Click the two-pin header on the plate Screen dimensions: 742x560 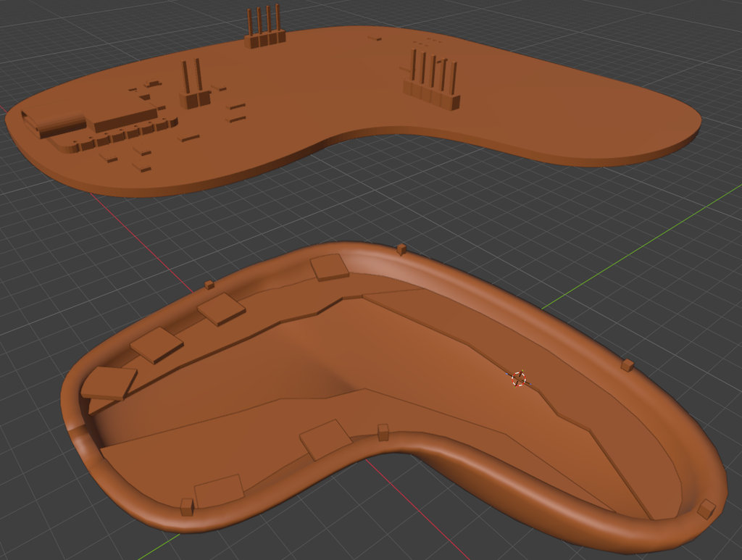click(194, 84)
